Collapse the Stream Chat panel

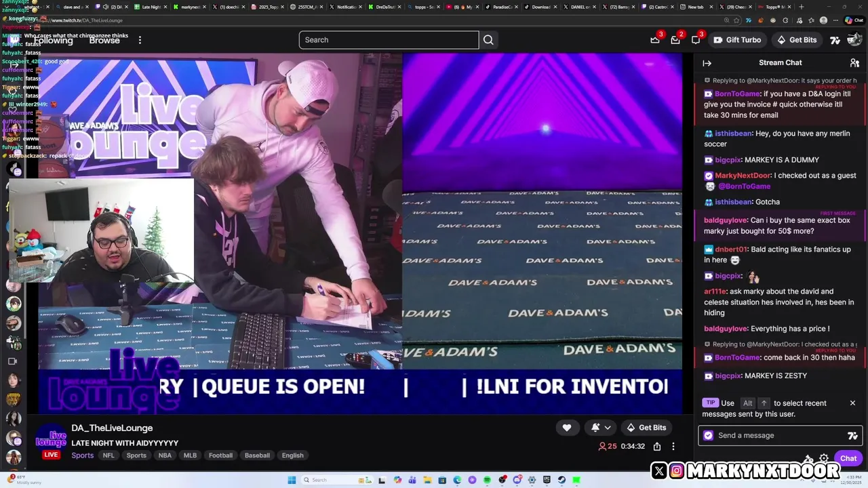point(707,63)
